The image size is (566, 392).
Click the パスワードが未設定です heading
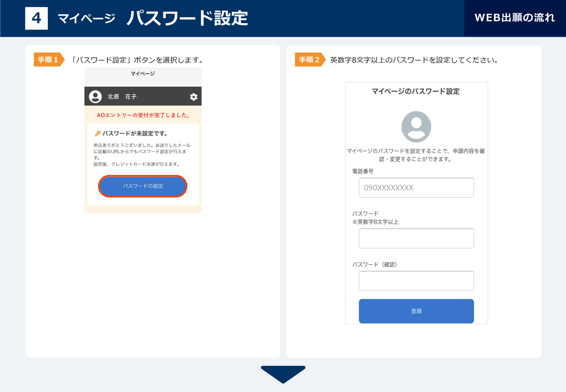pos(135,133)
